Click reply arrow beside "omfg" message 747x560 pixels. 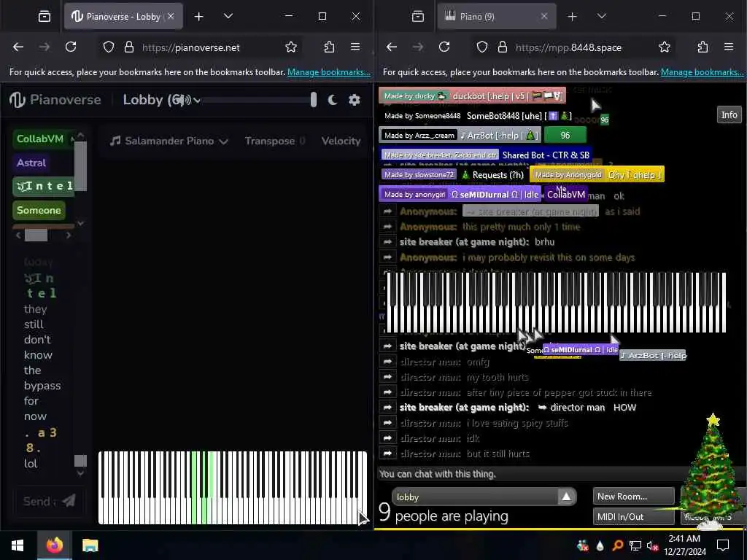click(387, 362)
